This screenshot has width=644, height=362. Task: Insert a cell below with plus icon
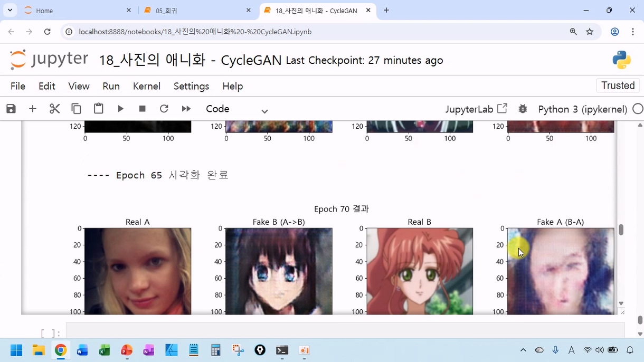[x=33, y=109]
